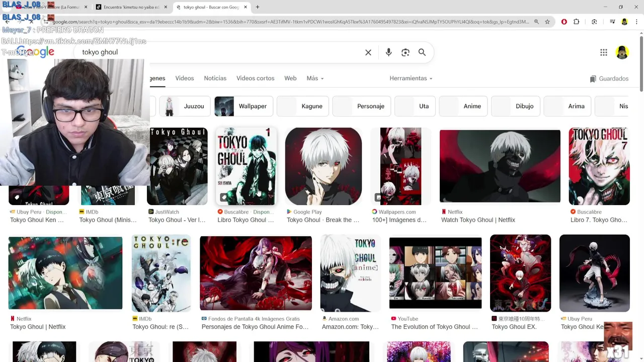644x362 pixels.
Task: Click the Google Lens toolbar button in Chrome
Action: [x=594, y=22]
